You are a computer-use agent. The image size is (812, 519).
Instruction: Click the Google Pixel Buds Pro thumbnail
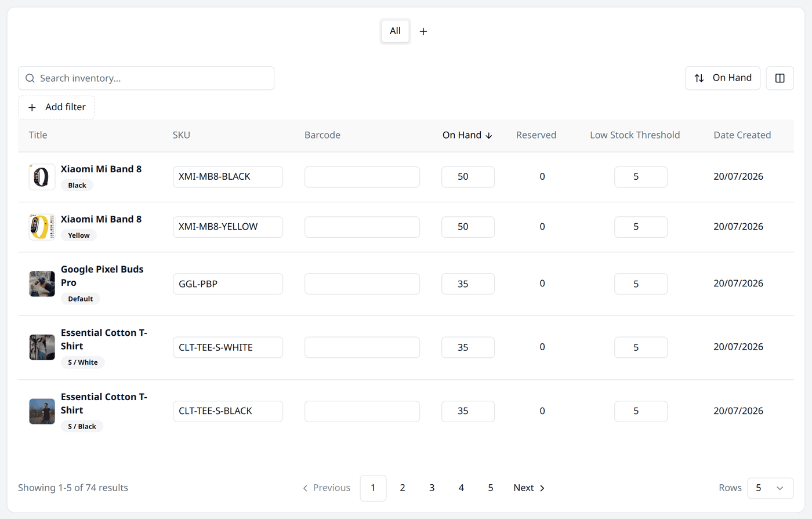(x=42, y=284)
